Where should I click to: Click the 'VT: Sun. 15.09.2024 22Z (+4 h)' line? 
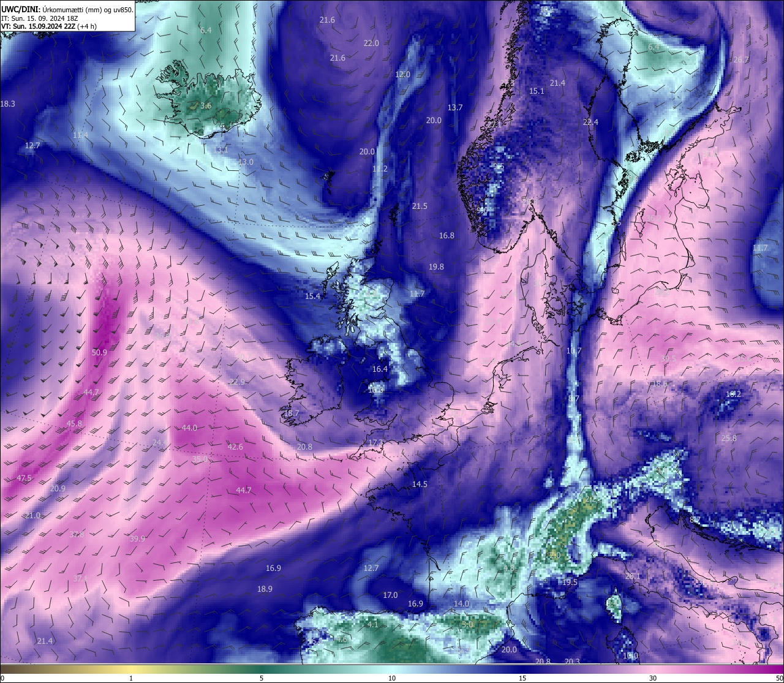coord(48,26)
